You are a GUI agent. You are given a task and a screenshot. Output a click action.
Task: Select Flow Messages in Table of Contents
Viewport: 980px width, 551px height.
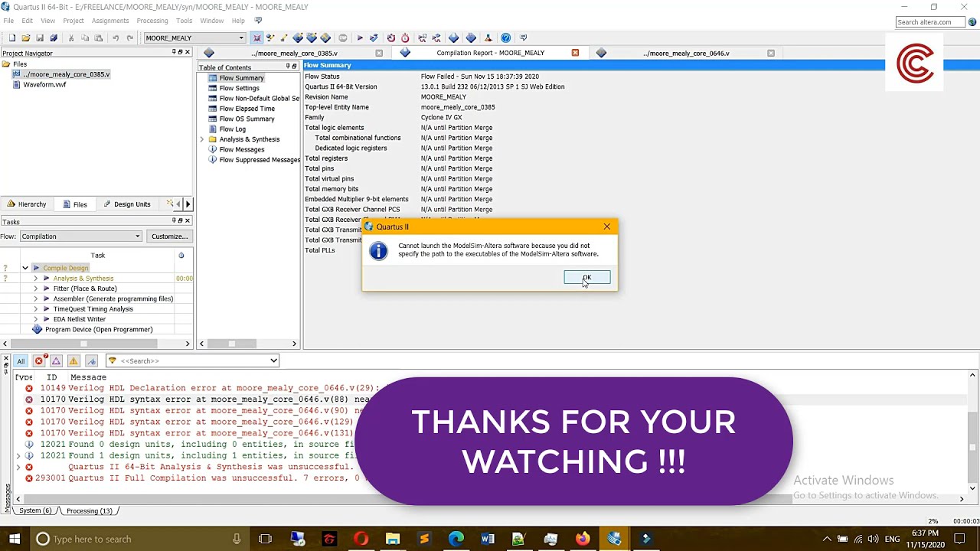point(241,149)
